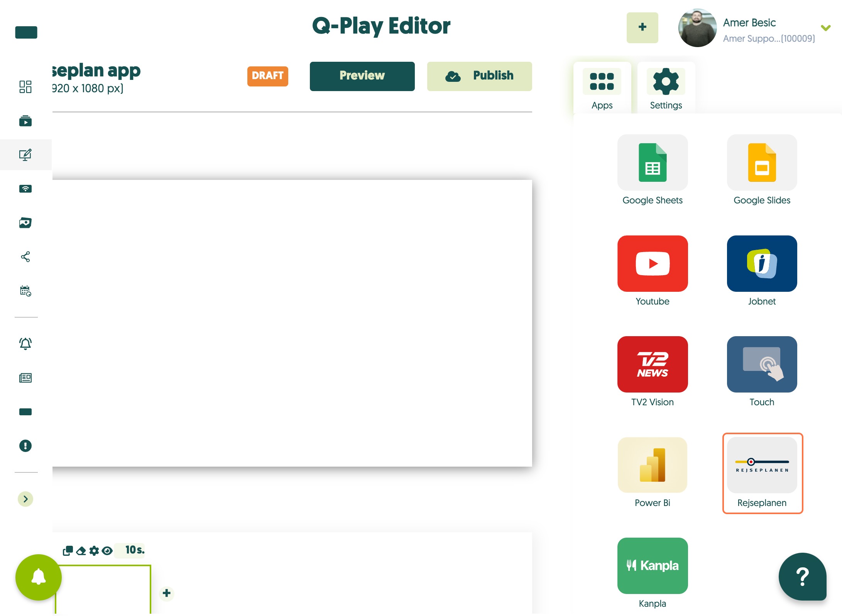Open the wifi screens sidebar icon
Image resolution: width=842 pixels, height=616 pixels.
[x=25, y=189]
